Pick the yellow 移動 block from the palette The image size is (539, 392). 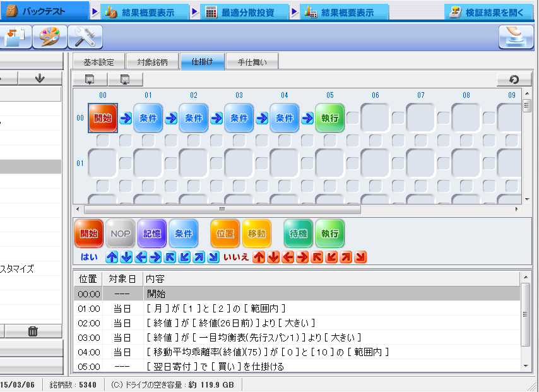(257, 234)
